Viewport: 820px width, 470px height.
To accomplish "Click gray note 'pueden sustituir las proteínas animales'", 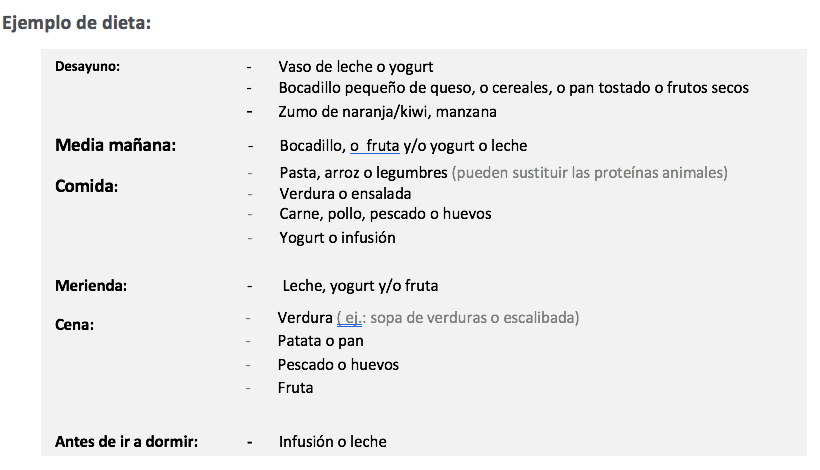I will point(589,173).
